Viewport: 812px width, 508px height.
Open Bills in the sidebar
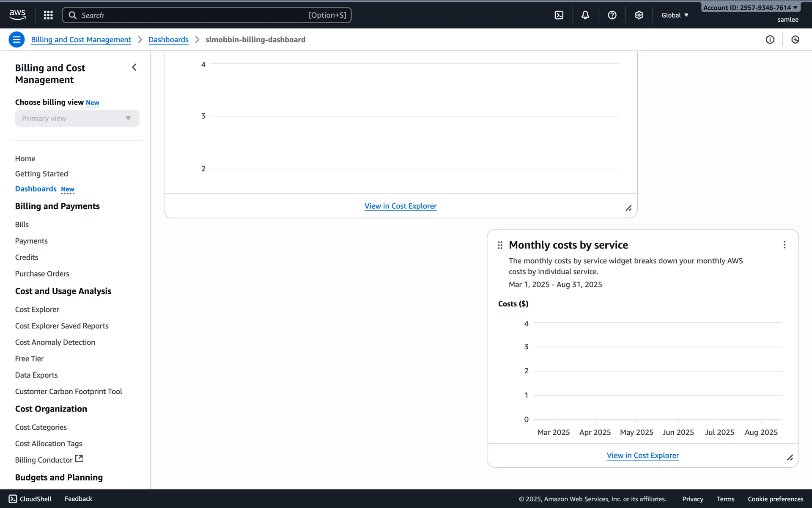point(22,224)
